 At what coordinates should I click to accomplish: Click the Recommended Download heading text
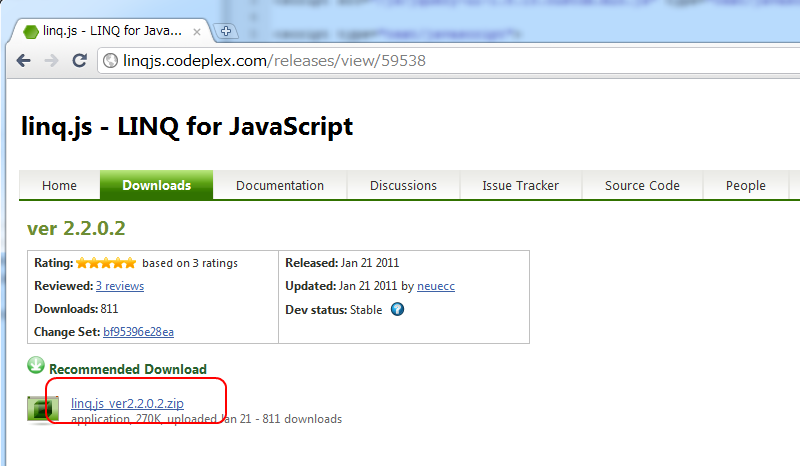tap(128, 369)
